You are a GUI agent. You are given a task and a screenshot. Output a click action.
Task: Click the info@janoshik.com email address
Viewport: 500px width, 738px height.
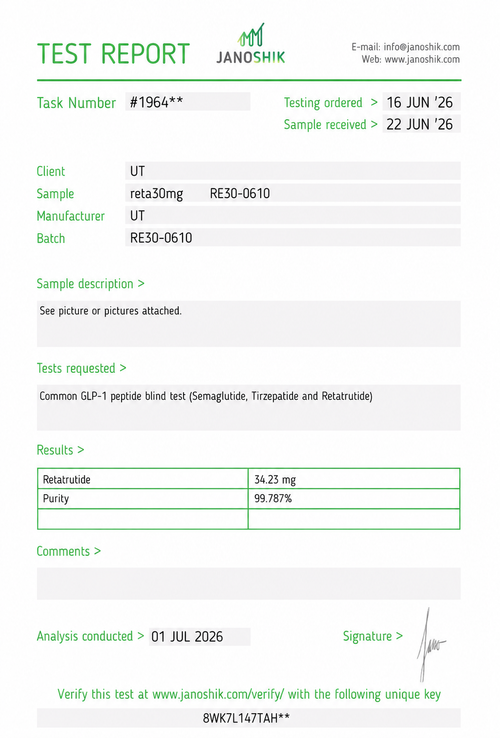point(421,47)
